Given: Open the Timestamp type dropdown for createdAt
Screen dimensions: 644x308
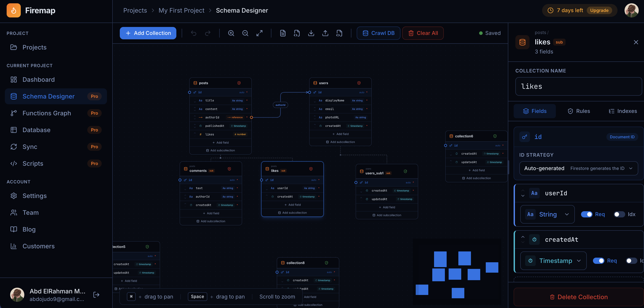Looking at the screenshot, I should [x=553, y=260].
